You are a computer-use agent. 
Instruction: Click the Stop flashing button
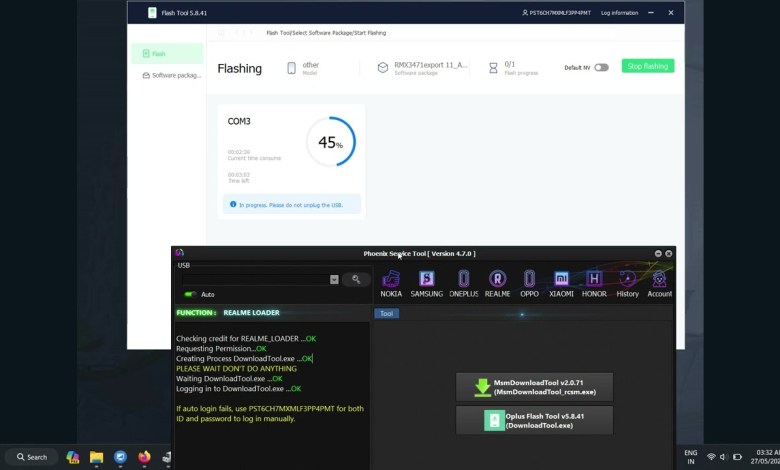[x=648, y=66]
